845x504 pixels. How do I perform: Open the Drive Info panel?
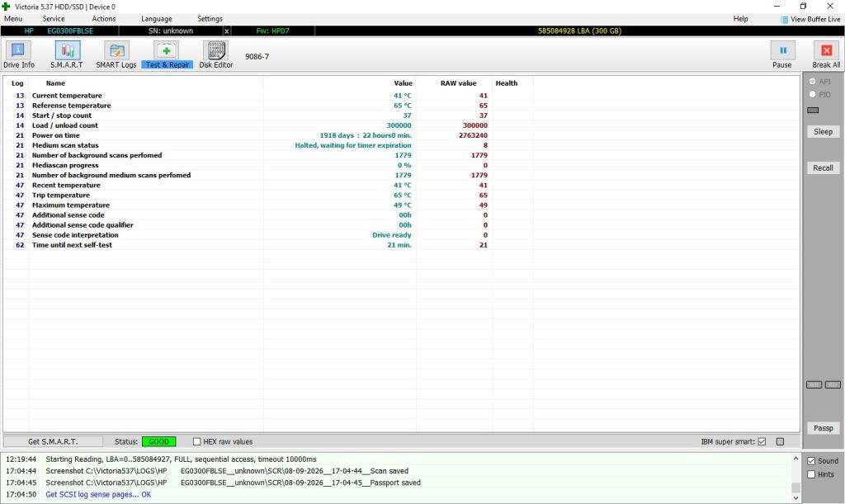[19, 55]
